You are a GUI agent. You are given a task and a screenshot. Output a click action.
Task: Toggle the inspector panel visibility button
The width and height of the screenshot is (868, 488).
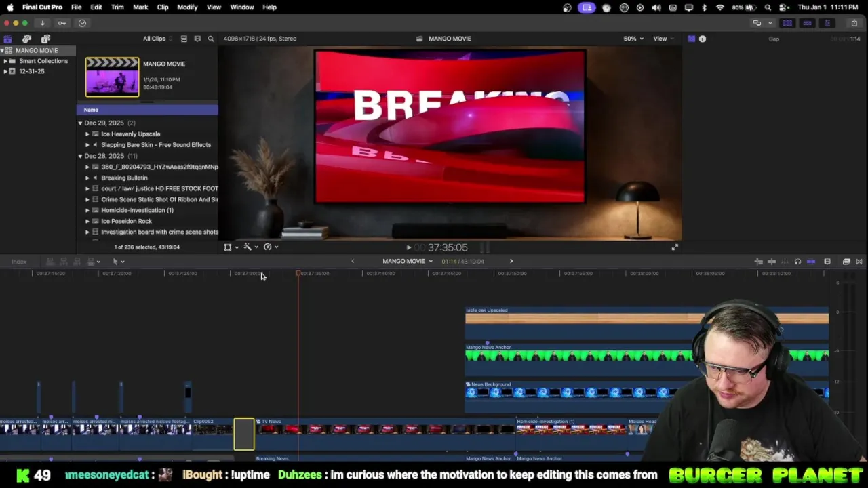(x=827, y=23)
